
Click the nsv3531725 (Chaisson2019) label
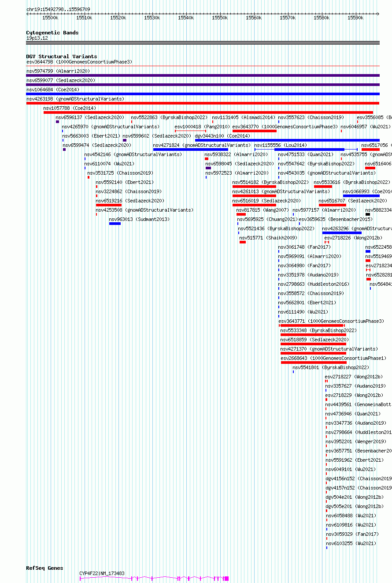pyautogui.click(x=120, y=173)
